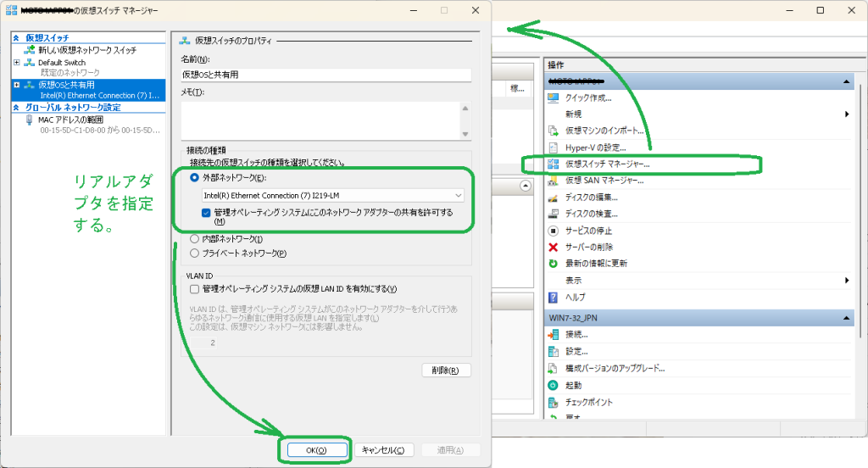
Task: Click the 削除 button
Action: [446, 370]
